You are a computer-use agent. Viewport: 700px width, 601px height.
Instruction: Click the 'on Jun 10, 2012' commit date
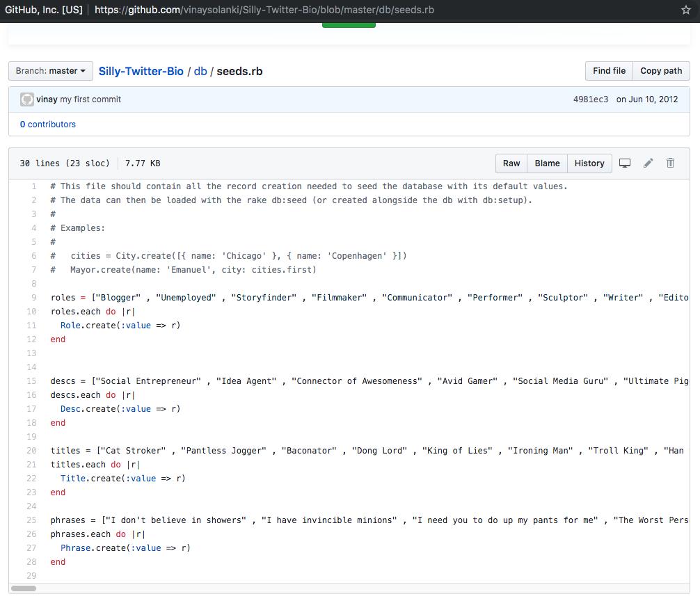647,99
